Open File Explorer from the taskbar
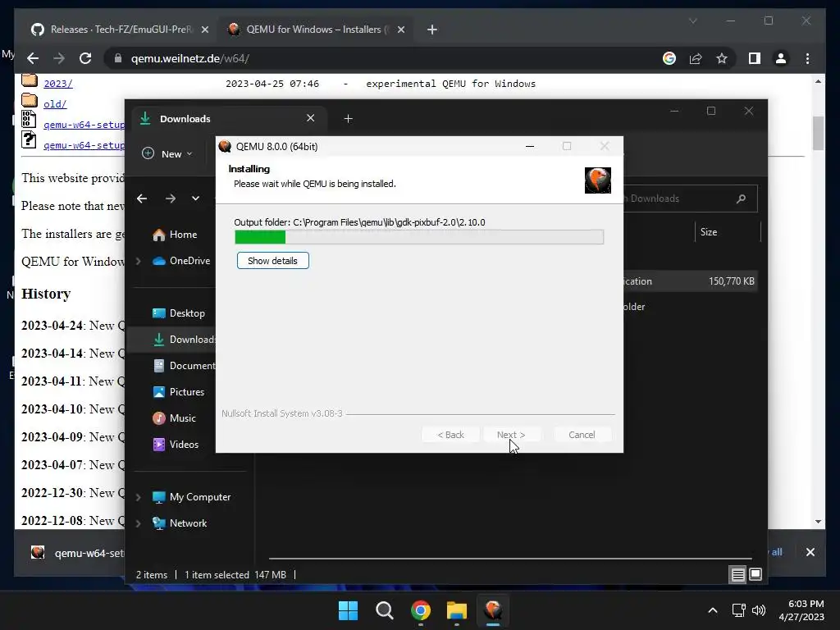 coord(456,610)
